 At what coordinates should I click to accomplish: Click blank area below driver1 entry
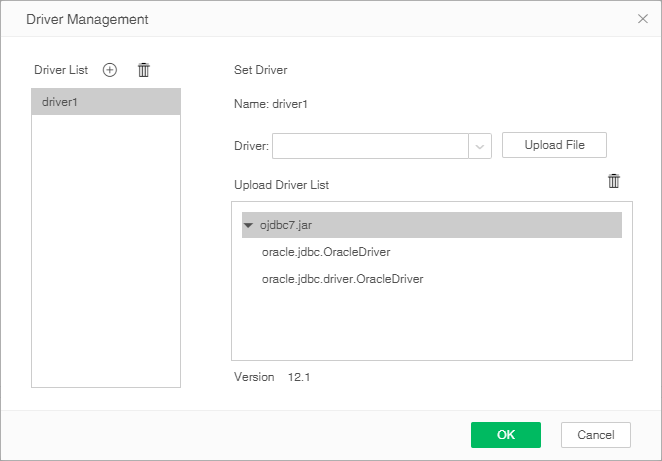106,250
